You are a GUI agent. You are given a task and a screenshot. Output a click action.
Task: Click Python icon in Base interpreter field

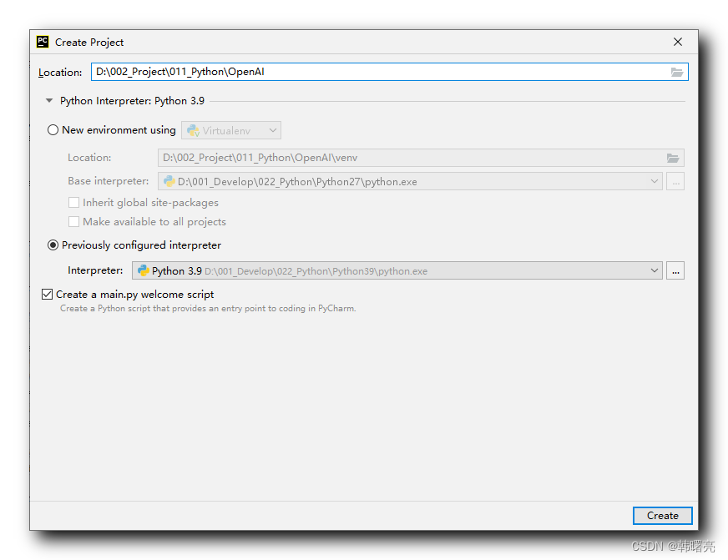click(169, 181)
